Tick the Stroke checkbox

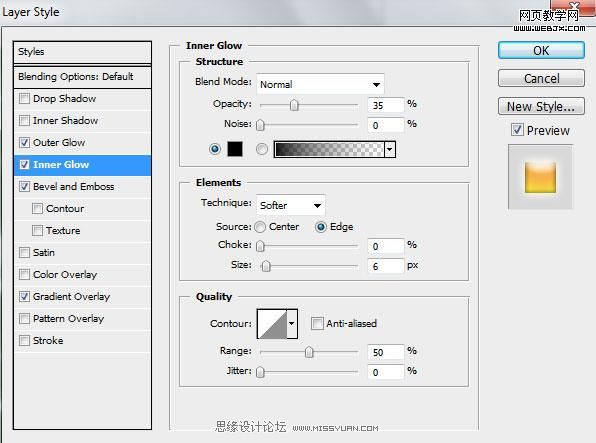click(24, 340)
